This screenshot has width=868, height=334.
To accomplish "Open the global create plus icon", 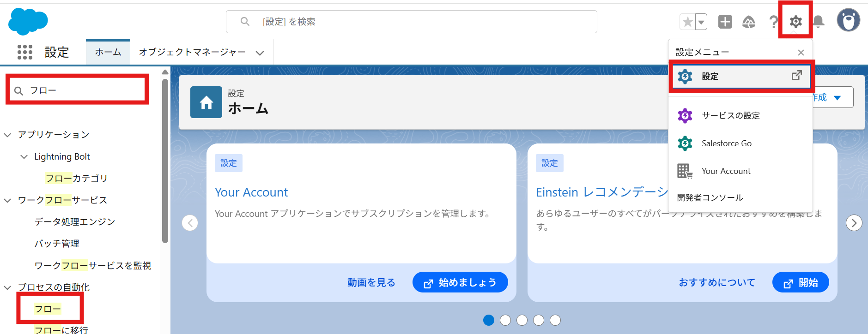I will tap(725, 22).
